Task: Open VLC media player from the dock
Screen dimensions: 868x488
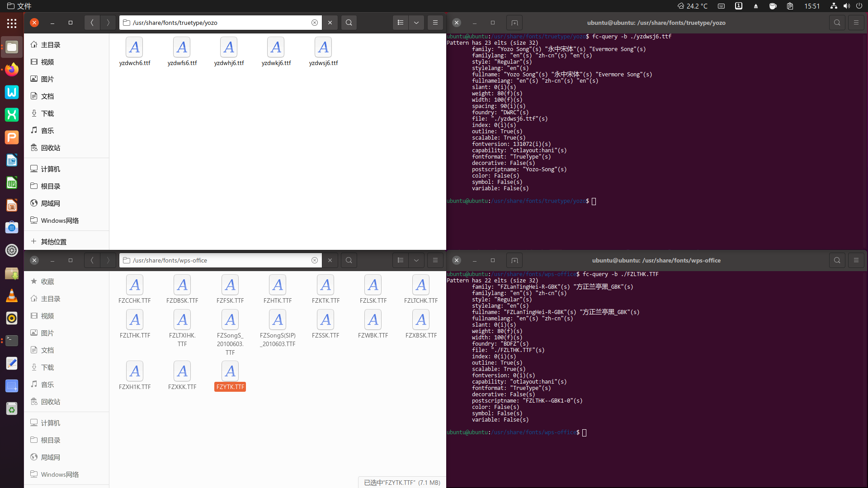Action: tap(12, 296)
